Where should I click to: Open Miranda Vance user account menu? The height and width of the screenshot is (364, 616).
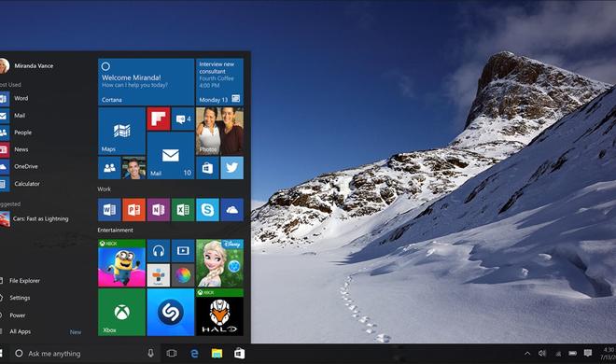[27, 65]
